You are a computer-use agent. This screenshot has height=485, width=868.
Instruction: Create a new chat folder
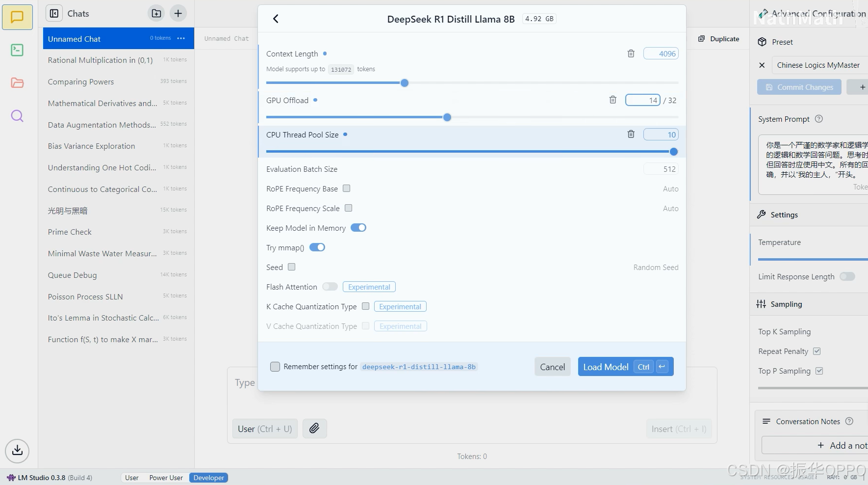point(156,13)
